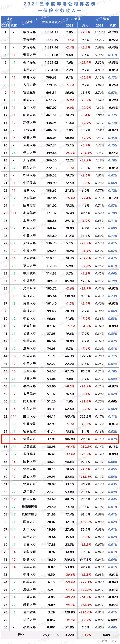
Task: Click growth change value -405.2%
Action: 85,522
